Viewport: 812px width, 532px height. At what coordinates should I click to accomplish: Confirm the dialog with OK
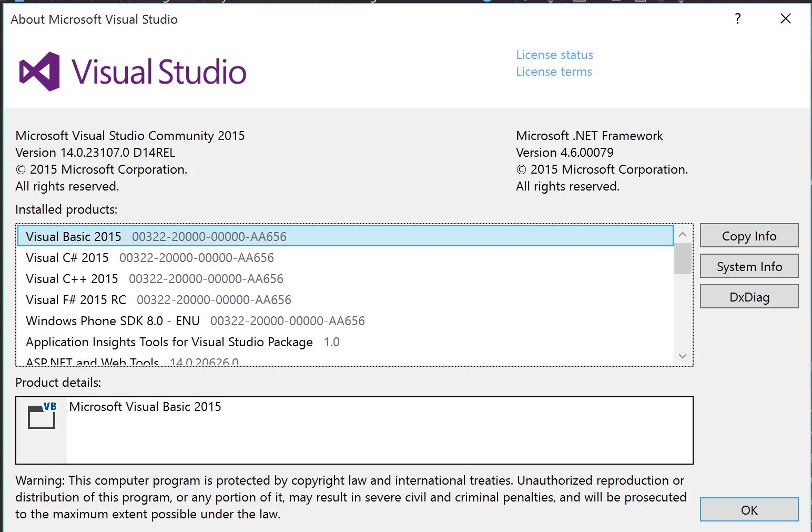click(x=749, y=510)
